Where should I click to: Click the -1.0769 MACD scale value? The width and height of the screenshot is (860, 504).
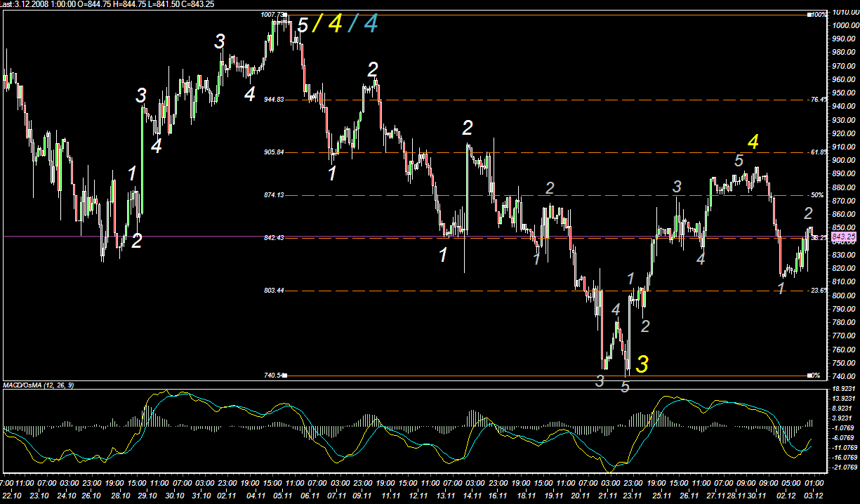pyautogui.click(x=845, y=427)
